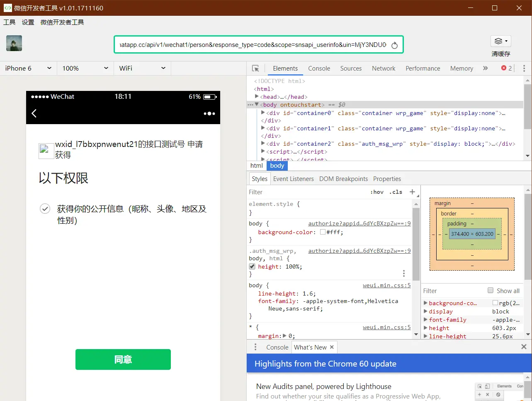Switch to the Performance tab

pyautogui.click(x=423, y=68)
